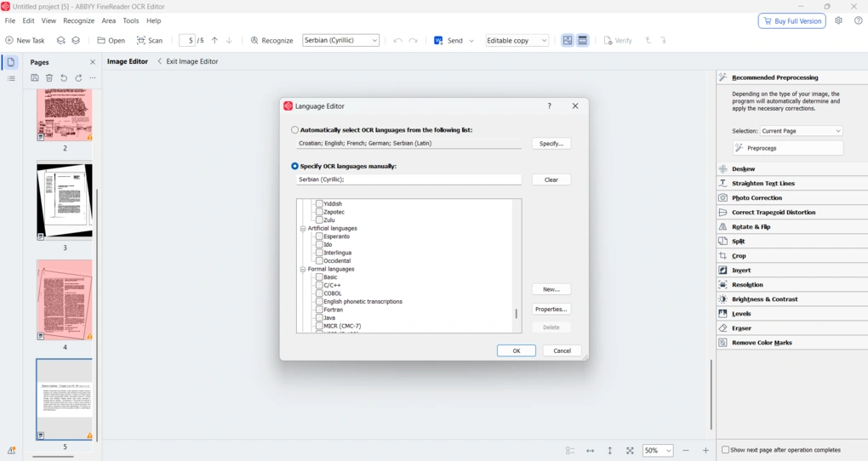Click the Open folder icon

point(101,40)
